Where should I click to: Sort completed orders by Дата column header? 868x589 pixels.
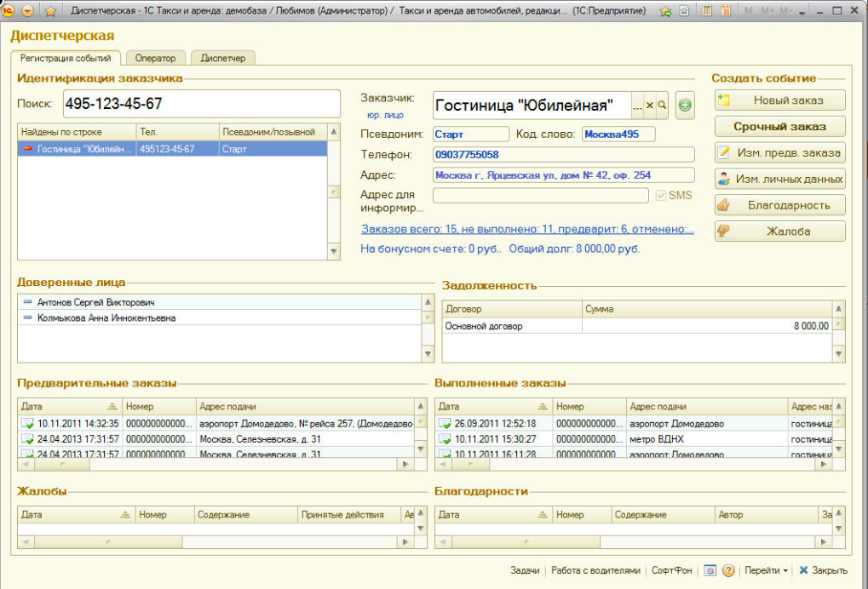point(486,407)
